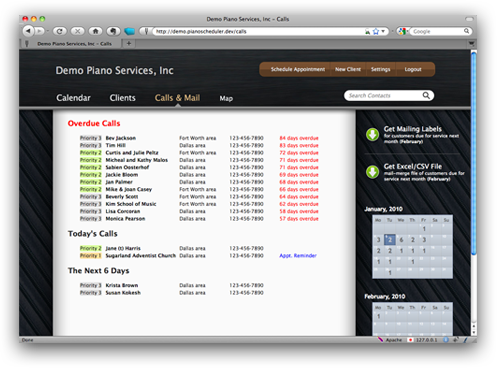Stop loading with the X toolbar icon
Viewport: 497px width, 368px height.
click(x=77, y=31)
